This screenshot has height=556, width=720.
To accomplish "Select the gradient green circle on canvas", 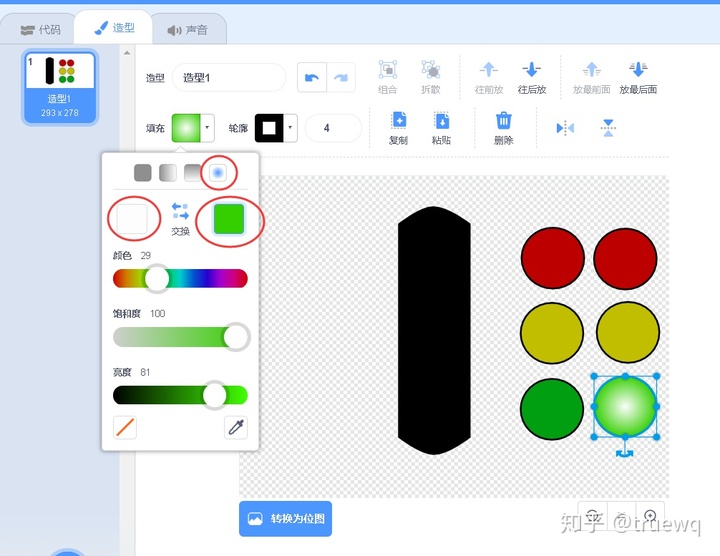I will pos(625,406).
